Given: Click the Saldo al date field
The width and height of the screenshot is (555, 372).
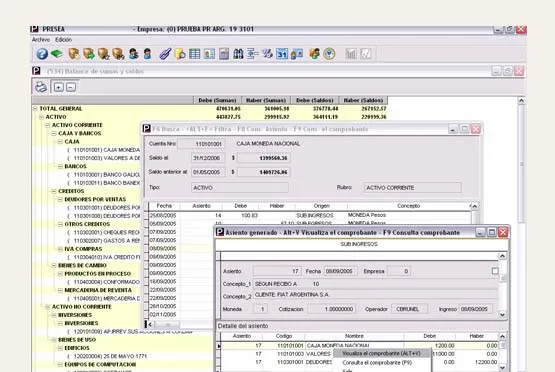Looking at the screenshot, I should pos(208,158).
